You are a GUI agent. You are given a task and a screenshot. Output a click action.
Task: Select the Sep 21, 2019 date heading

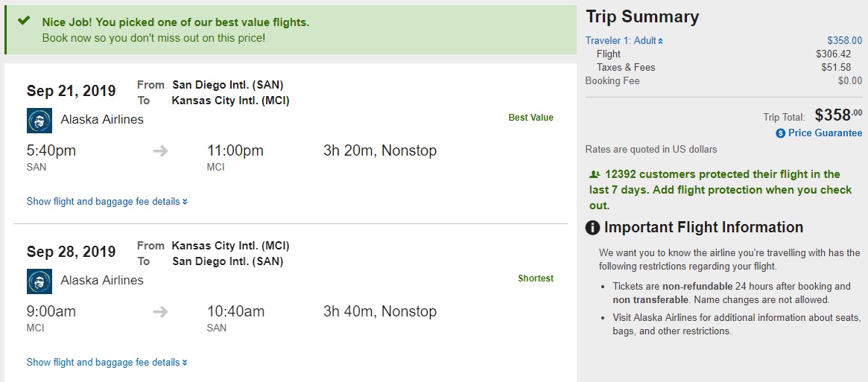(72, 91)
